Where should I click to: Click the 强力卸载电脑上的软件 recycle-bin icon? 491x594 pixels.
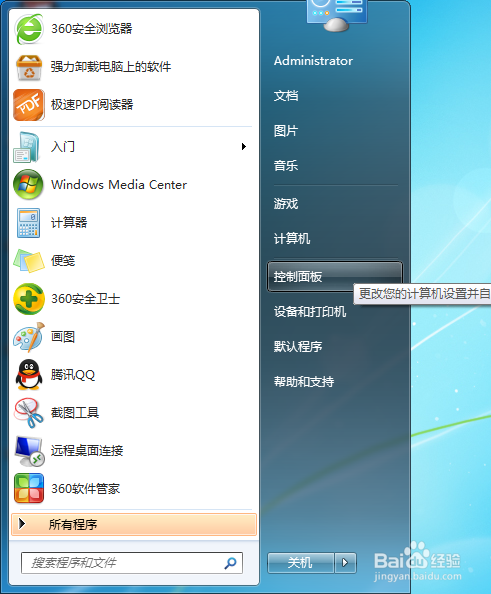[x=29, y=67]
